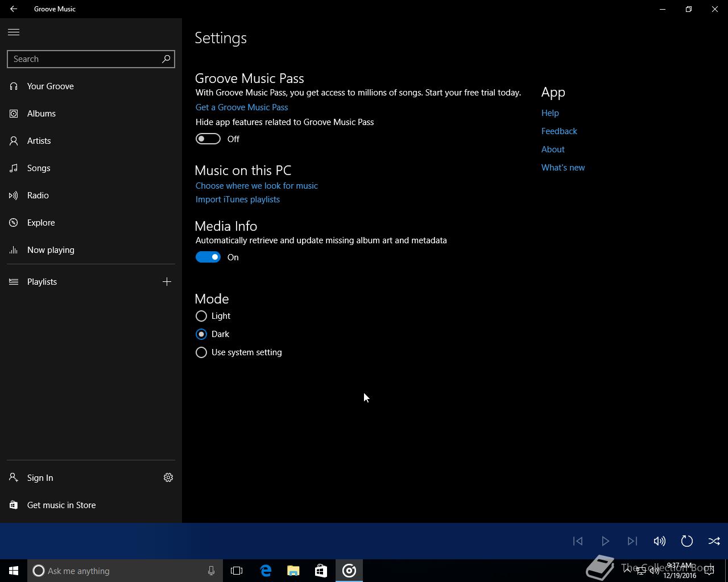This screenshot has width=728, height=582.
Task: Click Groove Music taskbar icon
Action: [349, 571]
